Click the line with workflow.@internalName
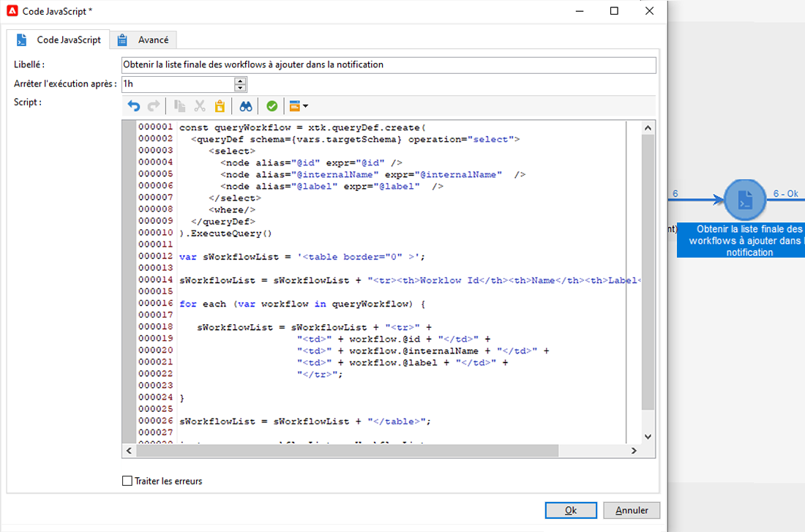The image size is (805, 532). [x=423, y=351]
